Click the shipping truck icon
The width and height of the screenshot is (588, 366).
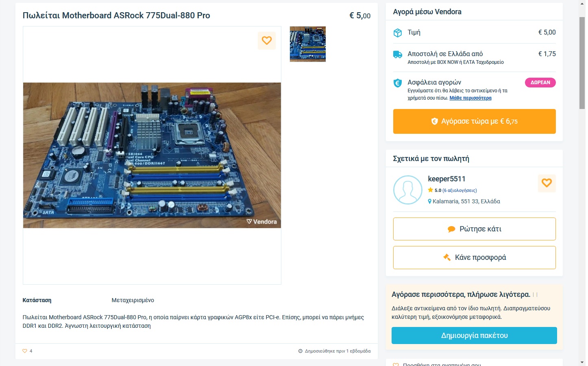tap(398, 54)
